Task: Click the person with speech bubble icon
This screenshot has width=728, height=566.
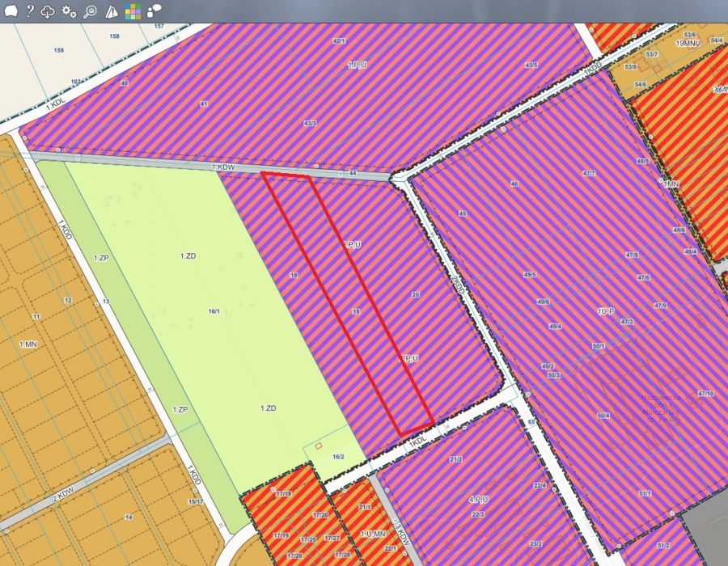Action: click(x=154, y=11)
